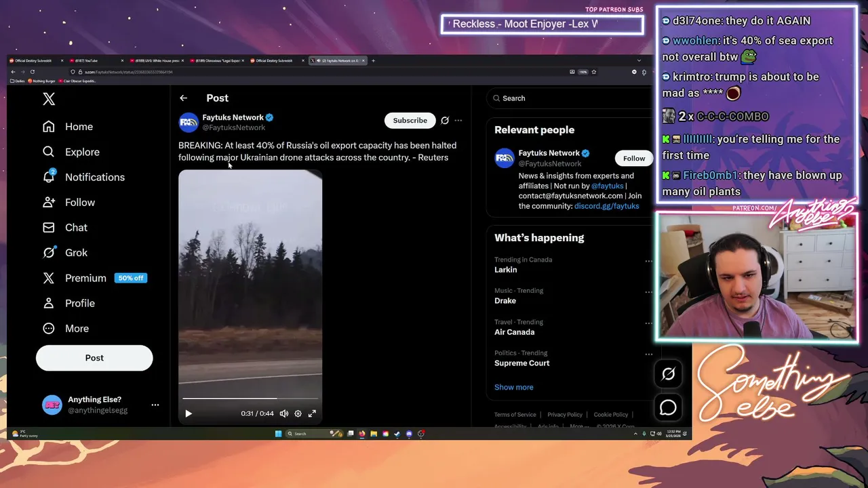Open the floating messages chat button
This screenshot has width=868, height=488.
pos(668,407)
